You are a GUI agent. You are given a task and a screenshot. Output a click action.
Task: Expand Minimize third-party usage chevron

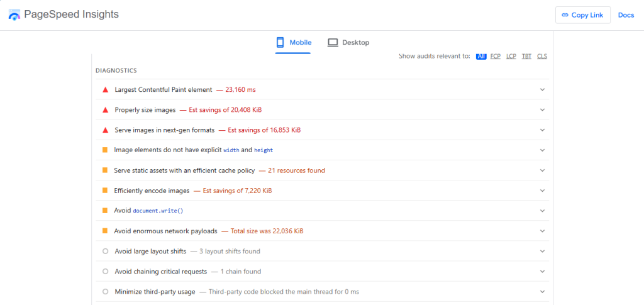[542, 291]
